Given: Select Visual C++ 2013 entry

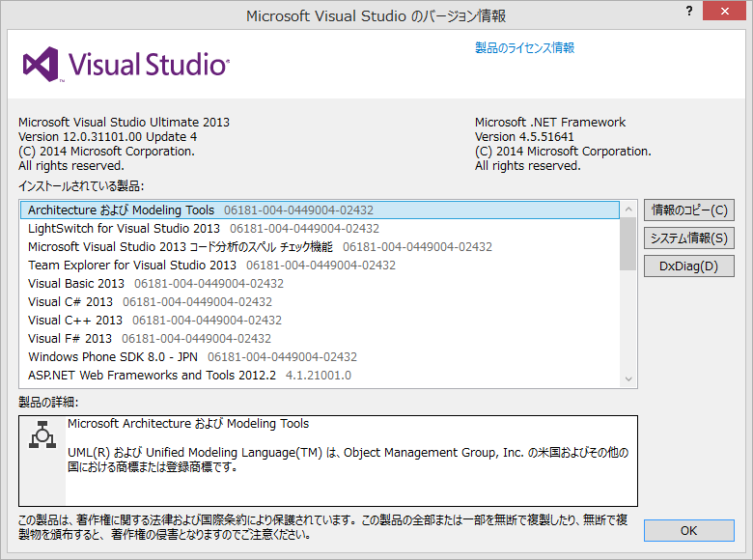Looking at the screenshot, I should point(320,320).
